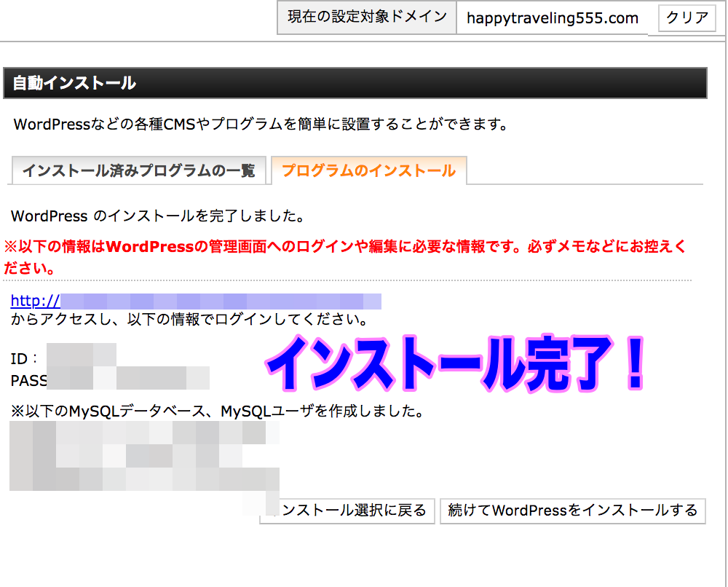Viewport: 728px width, 587px height.
Task: Click the WordPressなどの各種CMS description text
Action: 261,124
